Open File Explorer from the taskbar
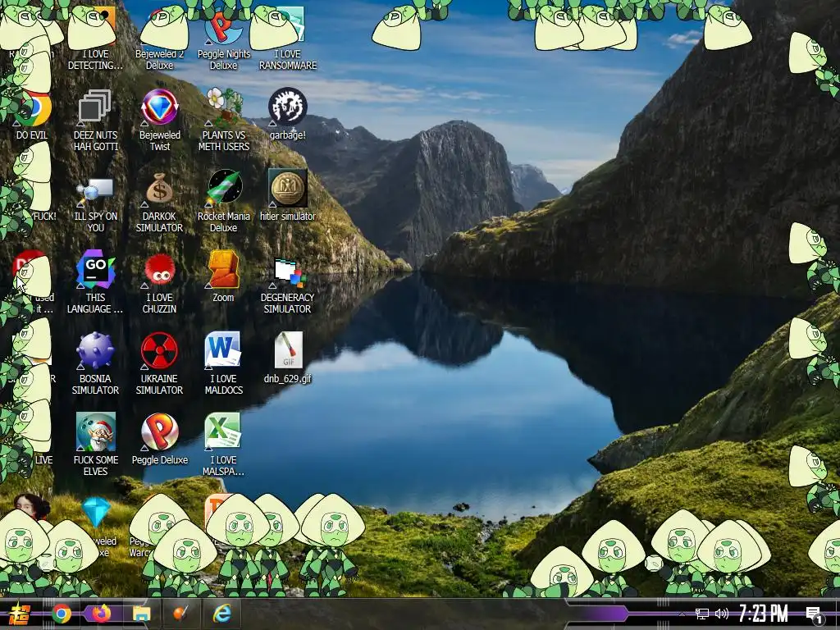Viewport: 840px width, 630px height. [141, 614]
